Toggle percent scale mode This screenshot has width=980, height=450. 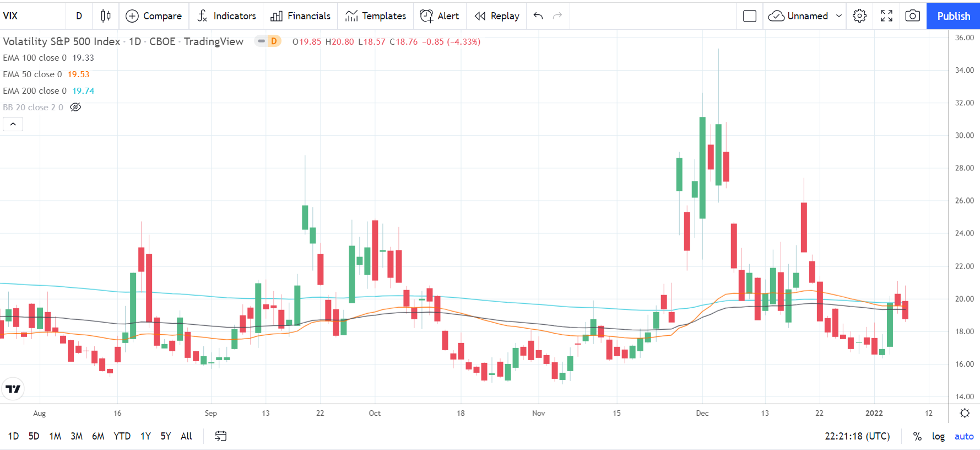point(917,436)
